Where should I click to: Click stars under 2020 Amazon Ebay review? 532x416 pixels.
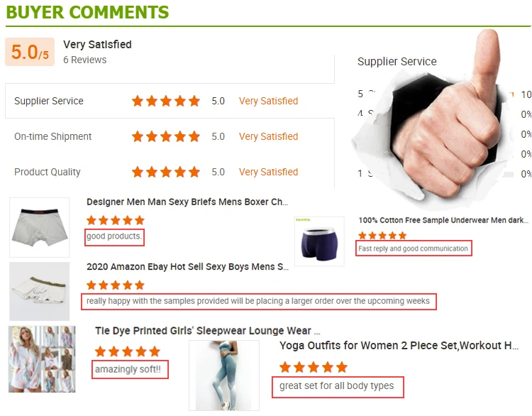[x=116, y=285]
